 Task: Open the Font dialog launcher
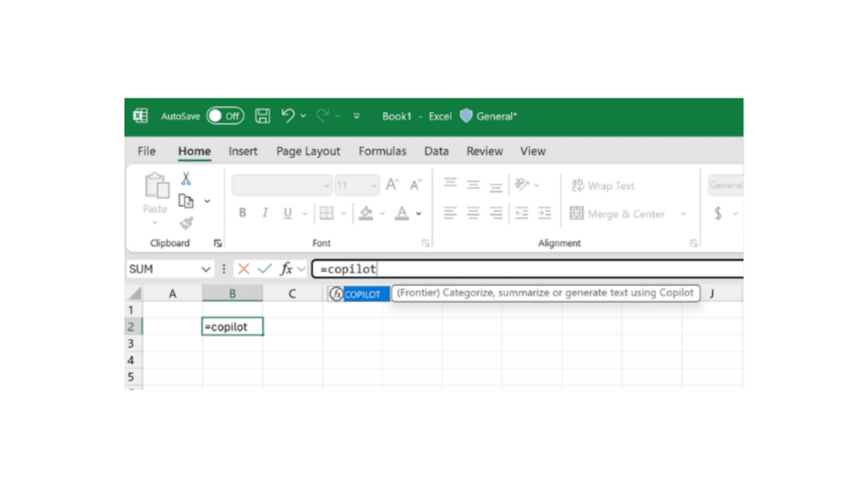[x=426, y=243]
